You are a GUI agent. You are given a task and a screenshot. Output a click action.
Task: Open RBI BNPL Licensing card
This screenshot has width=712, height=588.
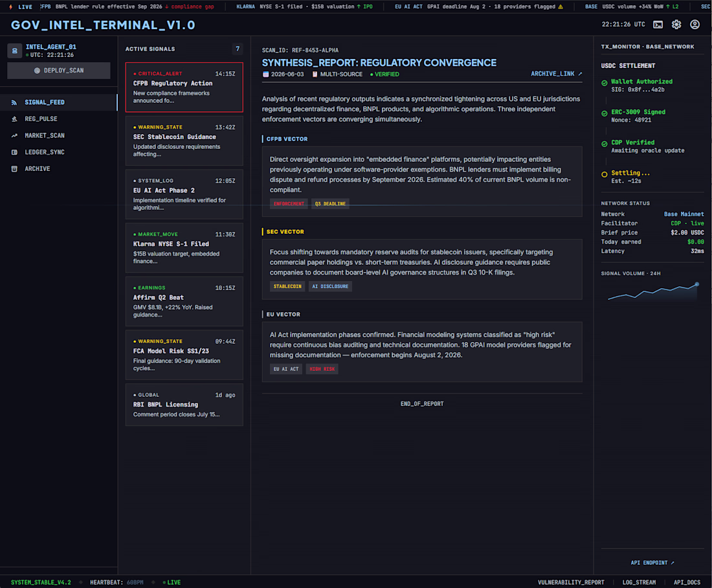tap(184, 405)
